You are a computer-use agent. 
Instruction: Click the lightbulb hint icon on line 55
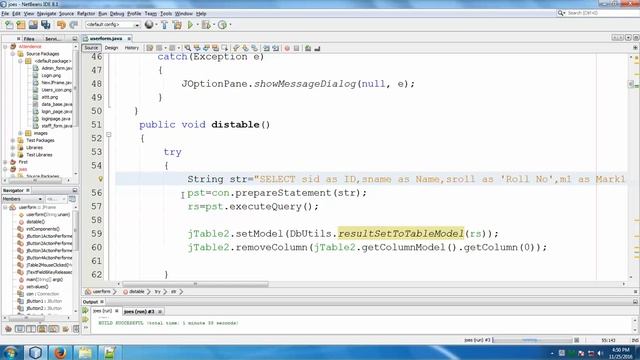(x=100, y=179)
